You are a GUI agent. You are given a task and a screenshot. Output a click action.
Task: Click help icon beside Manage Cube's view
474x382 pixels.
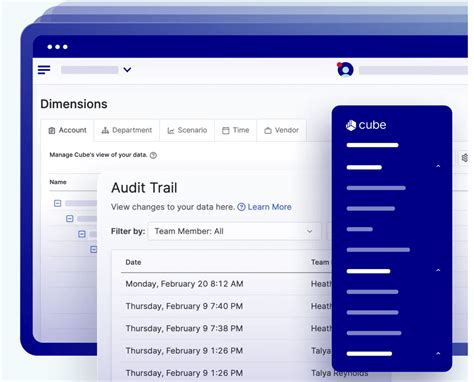pyautogui.click(x=153, y=155)
